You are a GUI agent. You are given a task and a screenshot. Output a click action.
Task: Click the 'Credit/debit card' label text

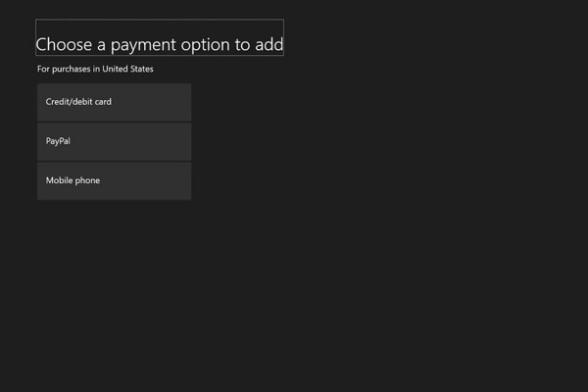coord(78,102)
